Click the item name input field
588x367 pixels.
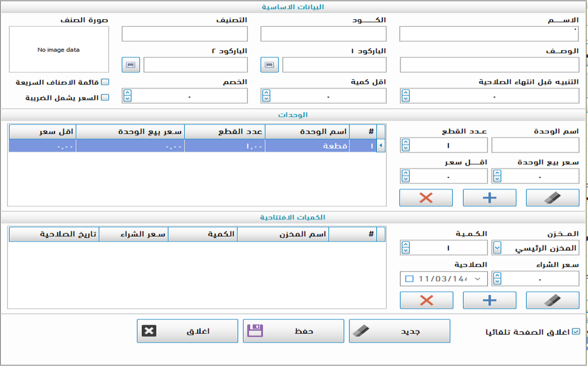[x=488, y=34]
